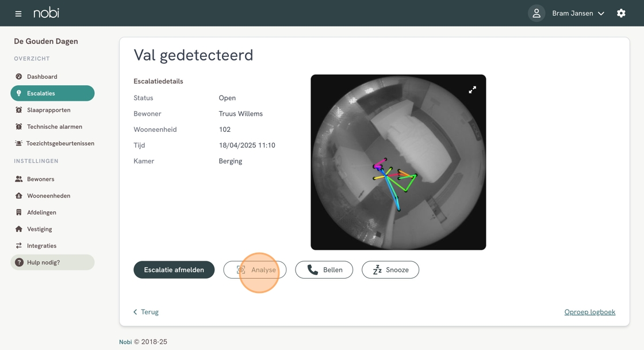Select Escalaties in the sidebar

(52, 93)
